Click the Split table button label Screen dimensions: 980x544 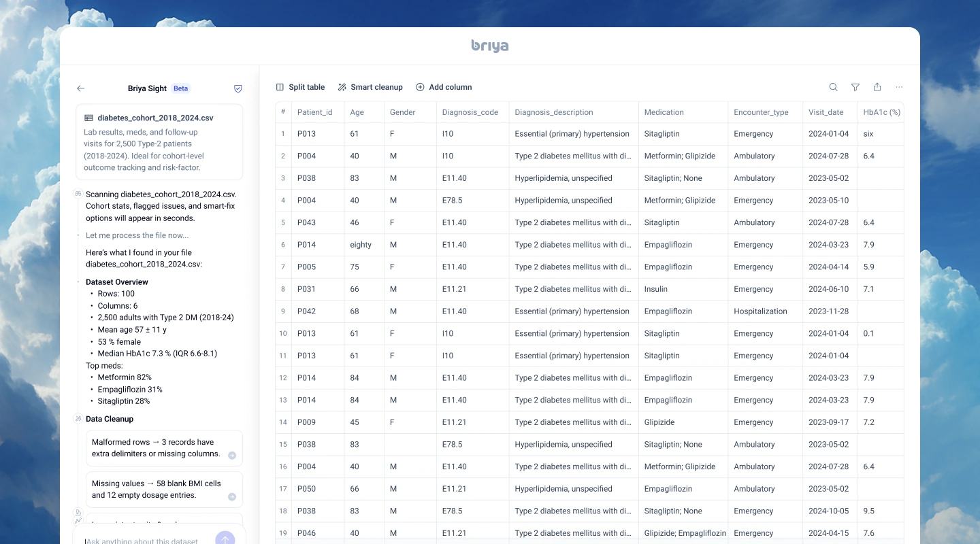tap(306, 87)
